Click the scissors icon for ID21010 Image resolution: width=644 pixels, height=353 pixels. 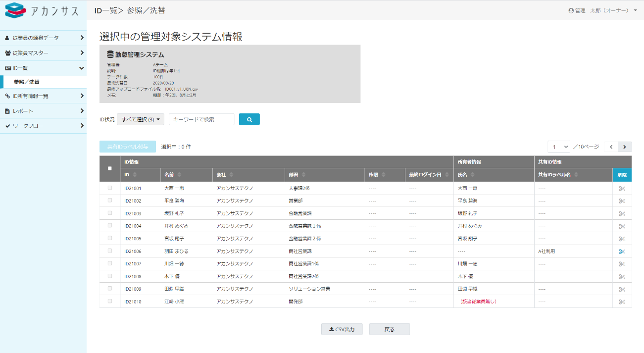pyautogui.click(x=622, y=302)
